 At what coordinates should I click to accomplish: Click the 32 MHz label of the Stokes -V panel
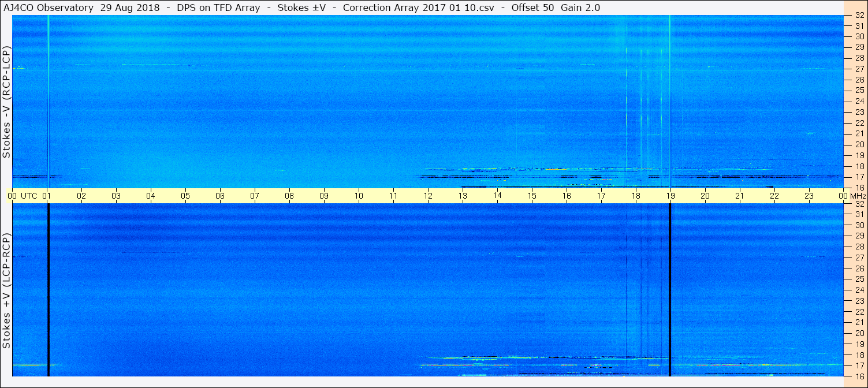[859, 16]
